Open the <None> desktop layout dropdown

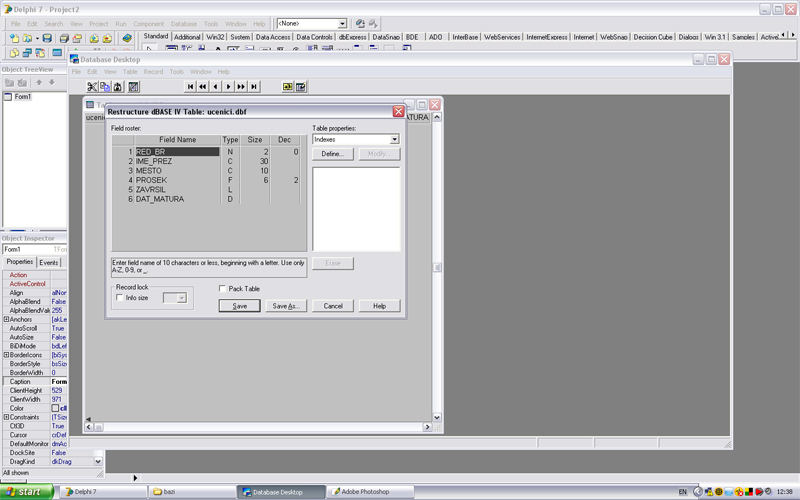[x=342, y=23]
